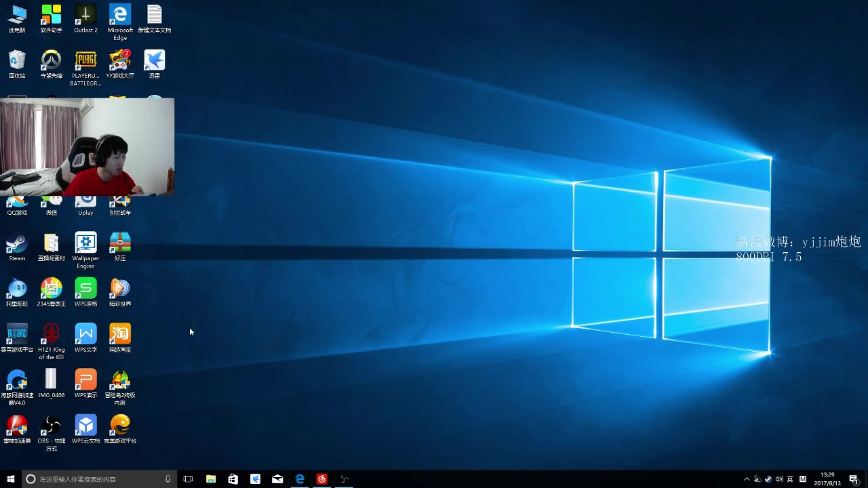Click the webcam overlay video thumbnail
The image size is (868, 488).
pyautogui.click(x=87, y=146)
